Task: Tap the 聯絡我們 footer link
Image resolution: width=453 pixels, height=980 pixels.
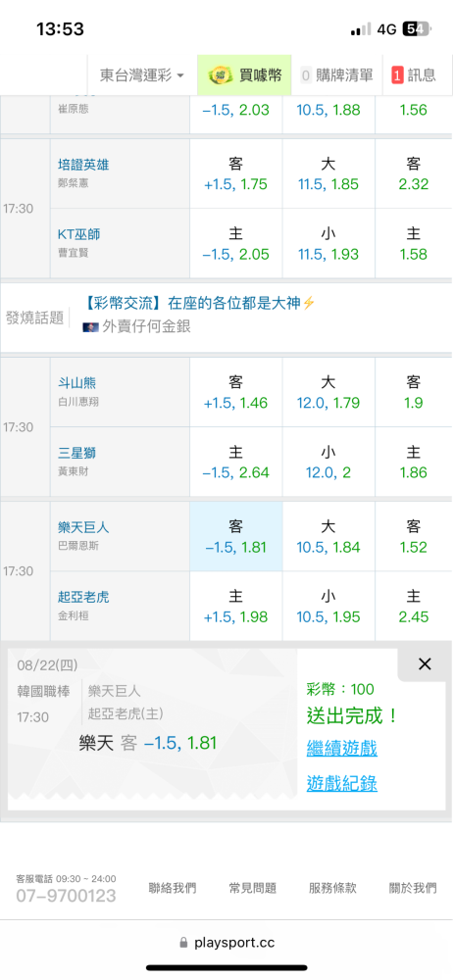Action: coord(172,888)
